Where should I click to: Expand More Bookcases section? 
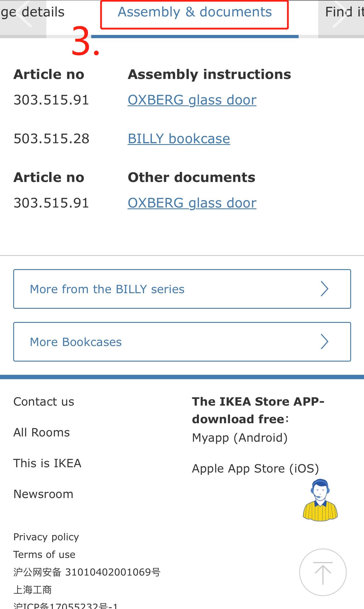tap(182, 341)
